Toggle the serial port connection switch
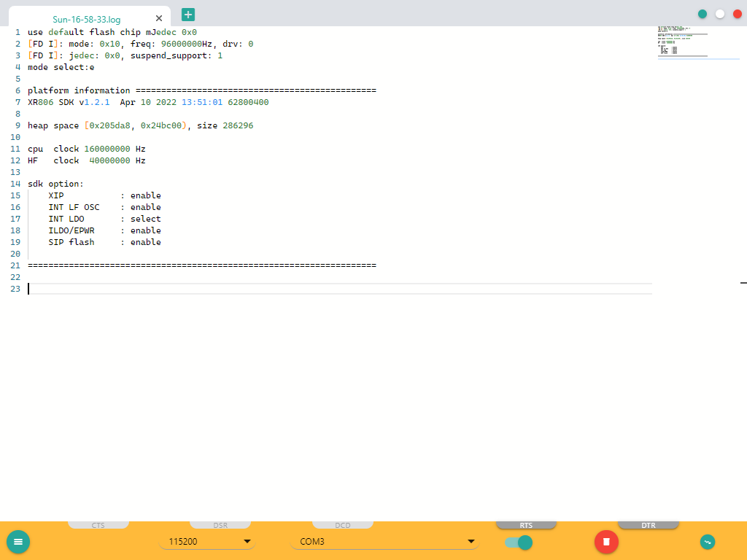Viewport: 747px width, 560px height. click(x=519, y=542)
